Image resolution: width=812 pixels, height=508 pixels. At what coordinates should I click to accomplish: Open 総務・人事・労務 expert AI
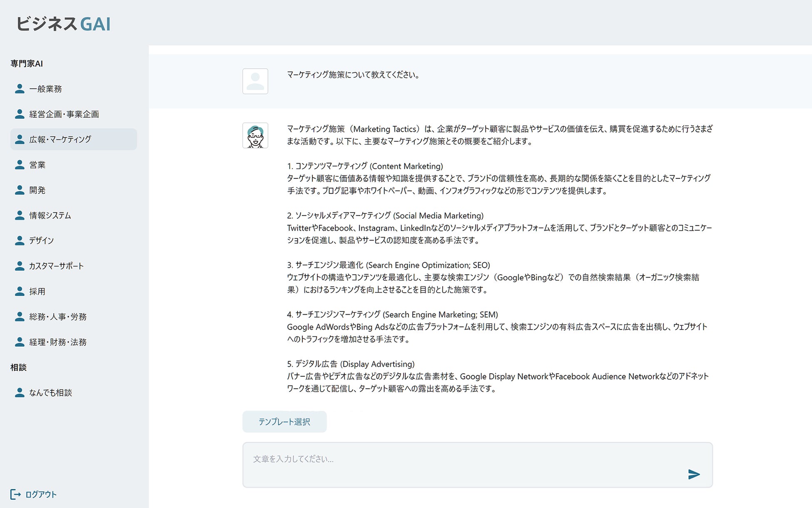pyautogui.click(x=58, y=317)
